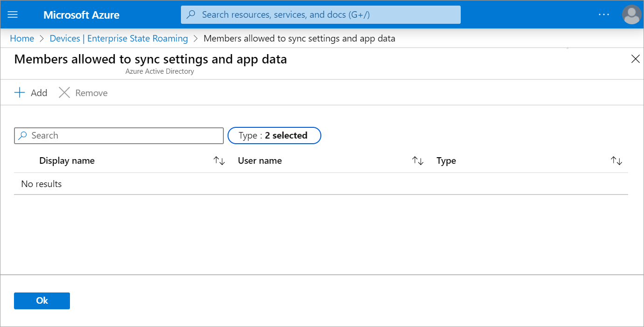This screenshot has width=644, height=327.
Task: Click the Add plus icon
Action: click(19, 92)
